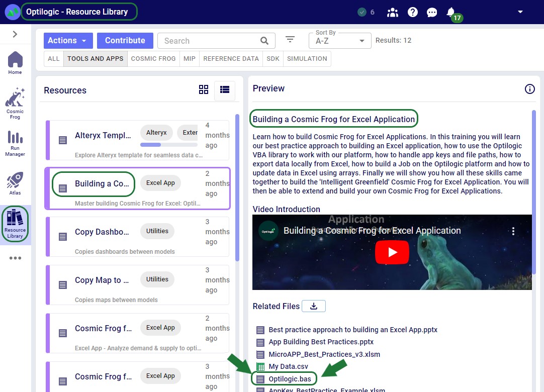Select the SIMULATION tab
This screenshot has height=392, width=544.
(307, 59)
